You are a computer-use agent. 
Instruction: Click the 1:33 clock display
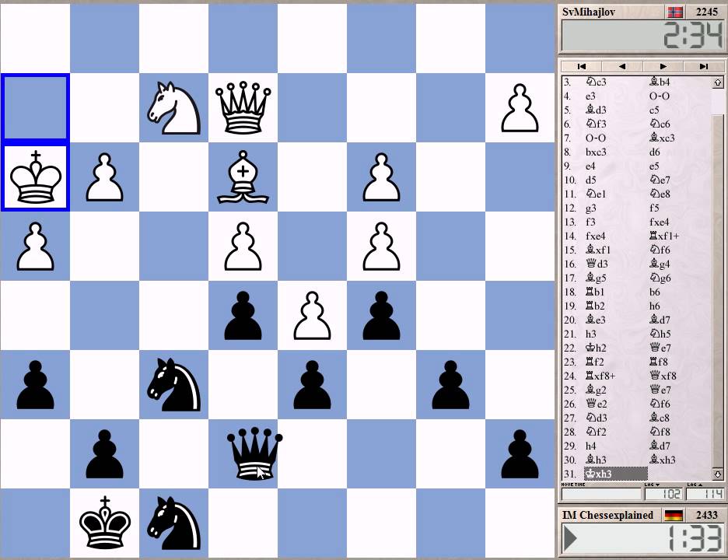pos(642,539)
